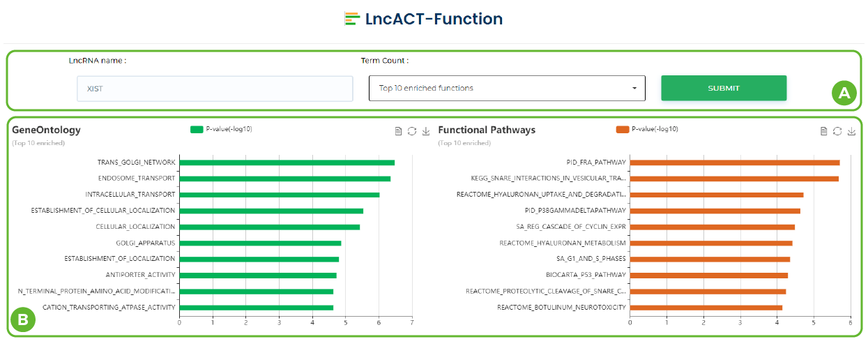
Task: Open data view in GeneOntology chart
Action: [x=398, y=131]
